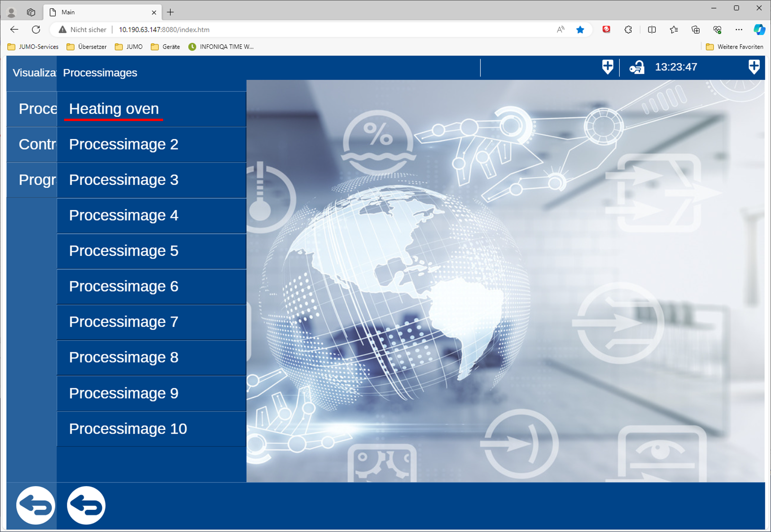The image size is (771, 532).
Task: Click the user login icon beside the clock
Action: [x=637, y=67]
